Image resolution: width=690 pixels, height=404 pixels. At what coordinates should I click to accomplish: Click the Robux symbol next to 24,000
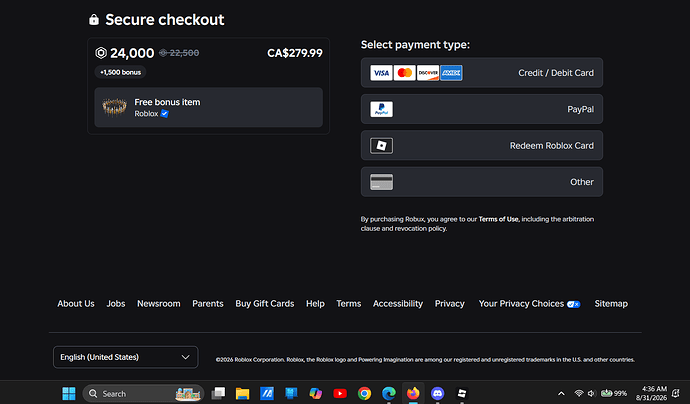click(x=101, y=53)
